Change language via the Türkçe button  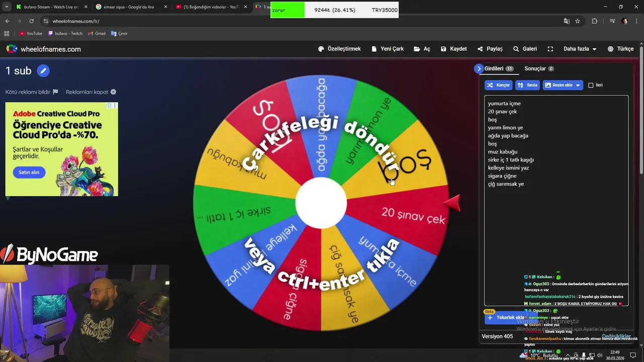coord(620,49)
